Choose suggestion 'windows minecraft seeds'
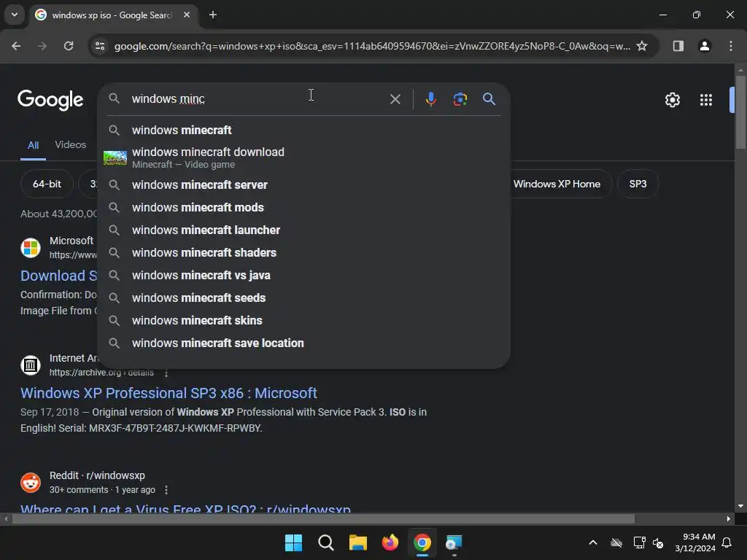Screen dimensions: 747x560 click(x=303, y=298)
